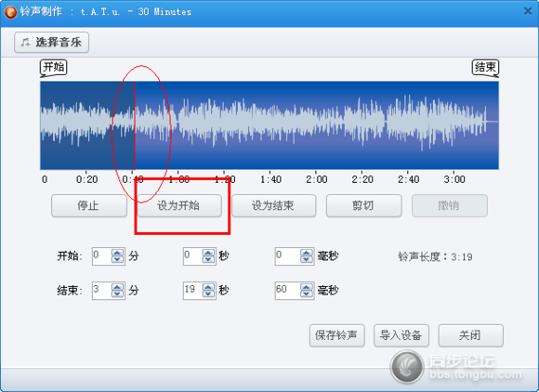
Task: Click 设为开始 to set the start point
Action: point(179,205)
